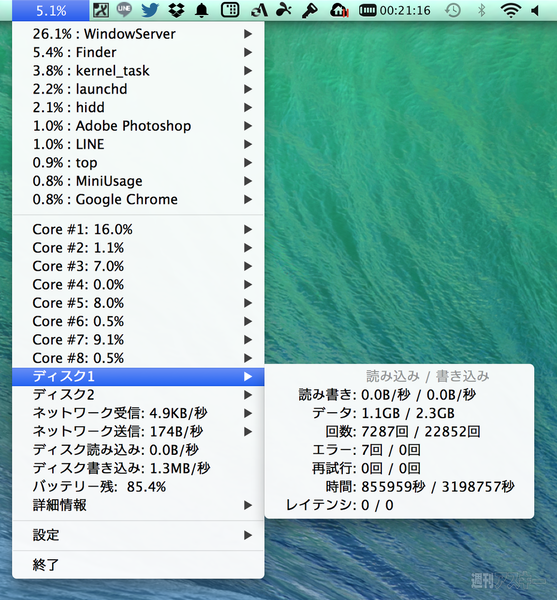This screenshot has height=600, width=557.
Task: Click the Dropbox menu bar icon
Action: 176,10
